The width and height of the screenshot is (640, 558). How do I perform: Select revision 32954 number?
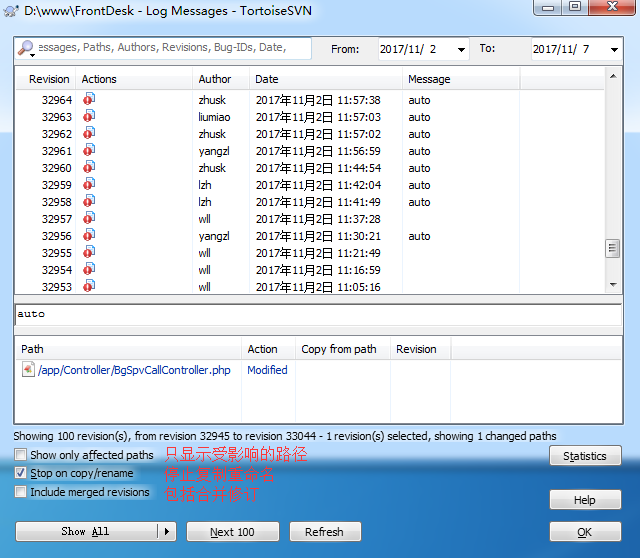[57, 270]
